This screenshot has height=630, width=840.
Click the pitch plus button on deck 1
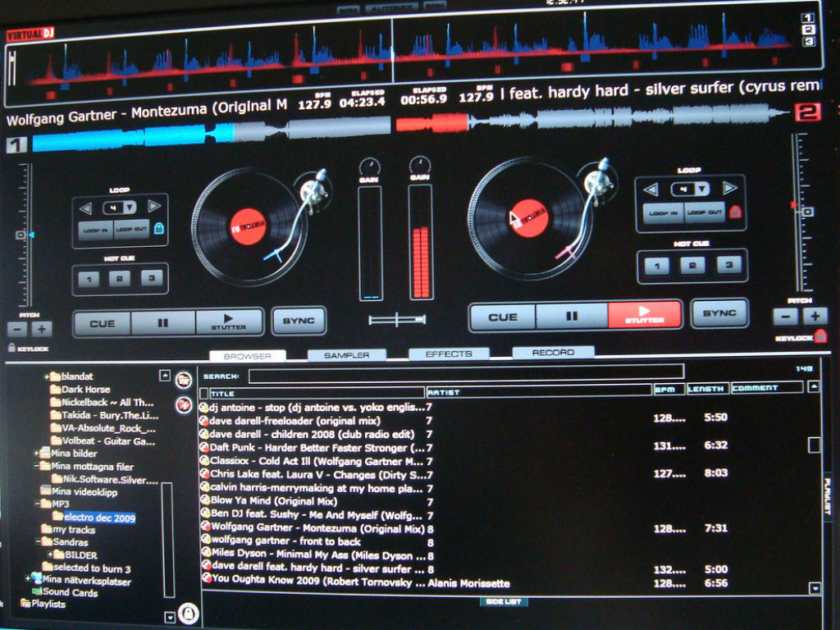click(x=42, y=329)
